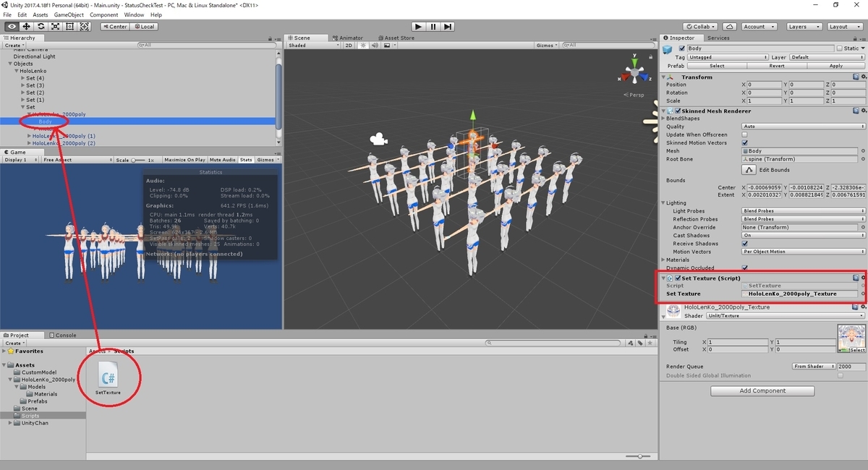Select Directional Light in Hierarchy
This screenshot has width=868, height=470.
point(34,56)
